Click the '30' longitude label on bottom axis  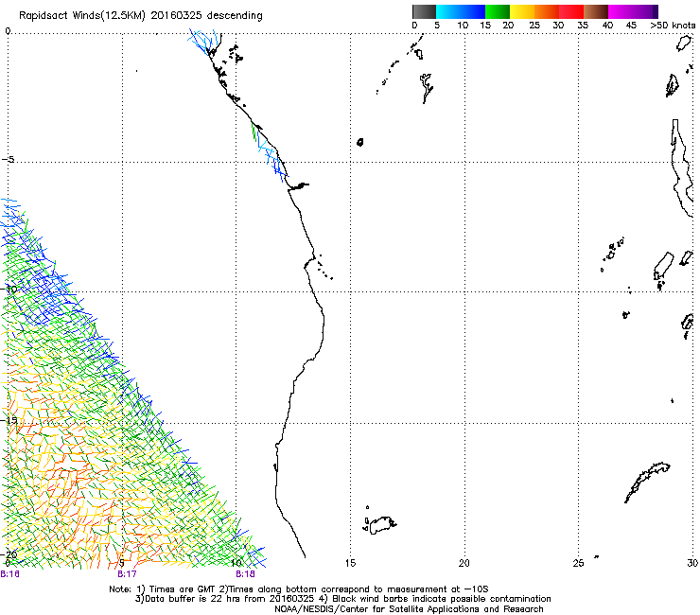(x=692, y=563)
